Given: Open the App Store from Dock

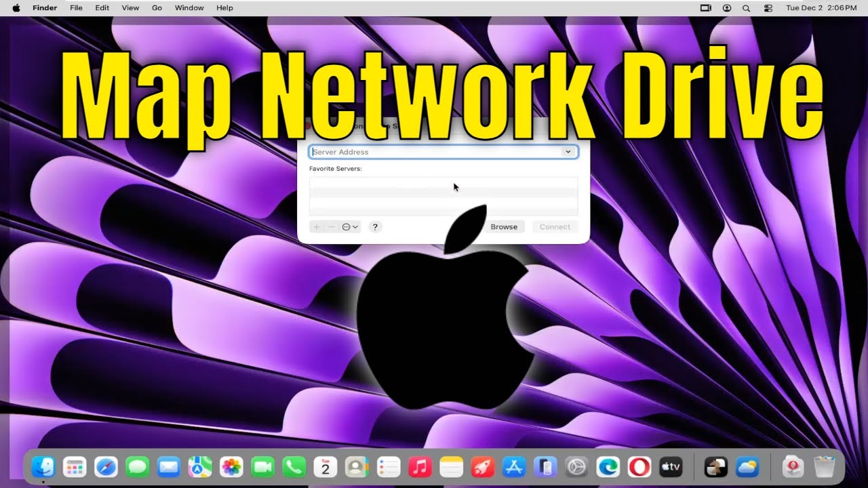Looking at the screenshot, I should point(514,467).
